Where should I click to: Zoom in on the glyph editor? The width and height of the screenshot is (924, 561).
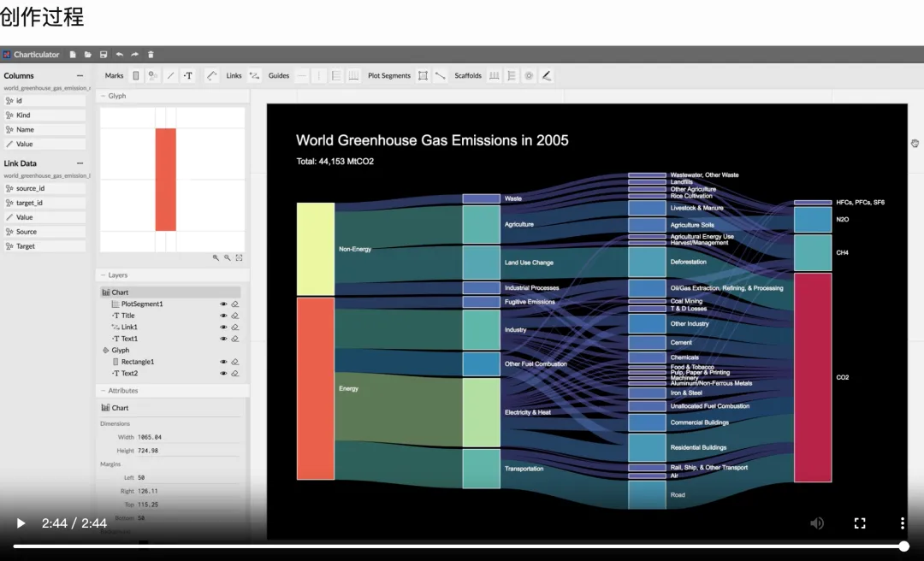point(216,257)
